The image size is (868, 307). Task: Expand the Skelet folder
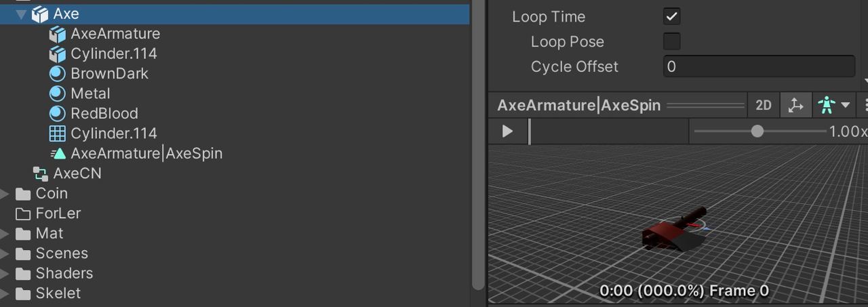(5, 293)
